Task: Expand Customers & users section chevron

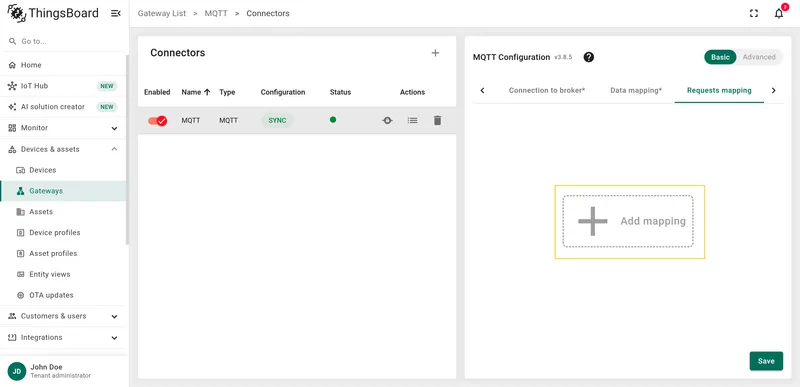Action: click(114, 317)
